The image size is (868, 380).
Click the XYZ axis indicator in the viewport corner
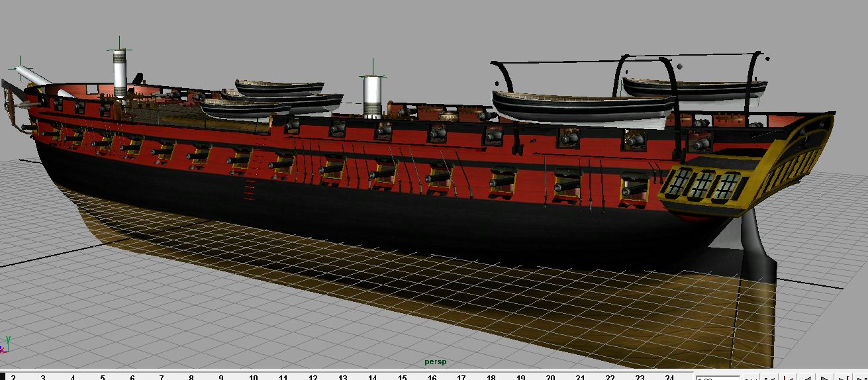click(x=6, y=344)
